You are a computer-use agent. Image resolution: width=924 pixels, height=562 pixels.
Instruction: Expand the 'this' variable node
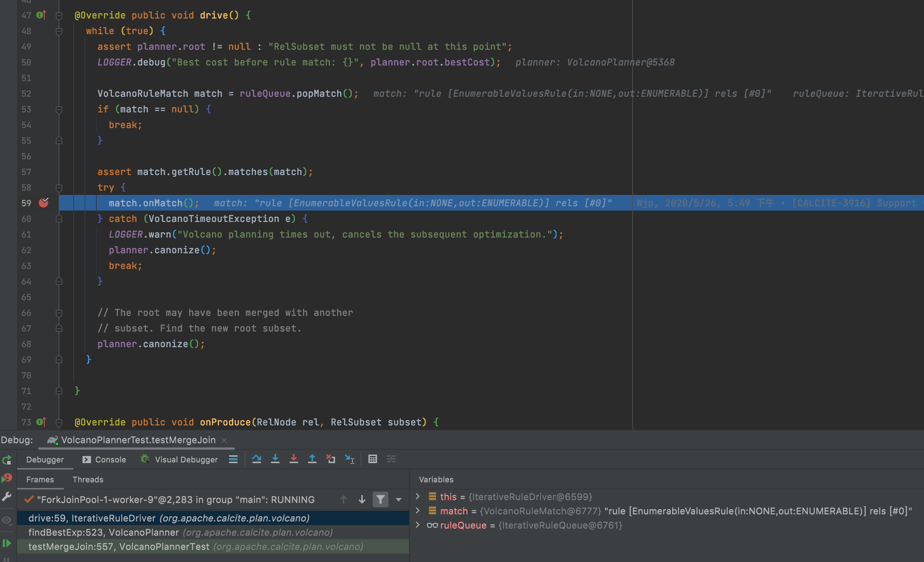pyautogui.click(x=418, y=497)
